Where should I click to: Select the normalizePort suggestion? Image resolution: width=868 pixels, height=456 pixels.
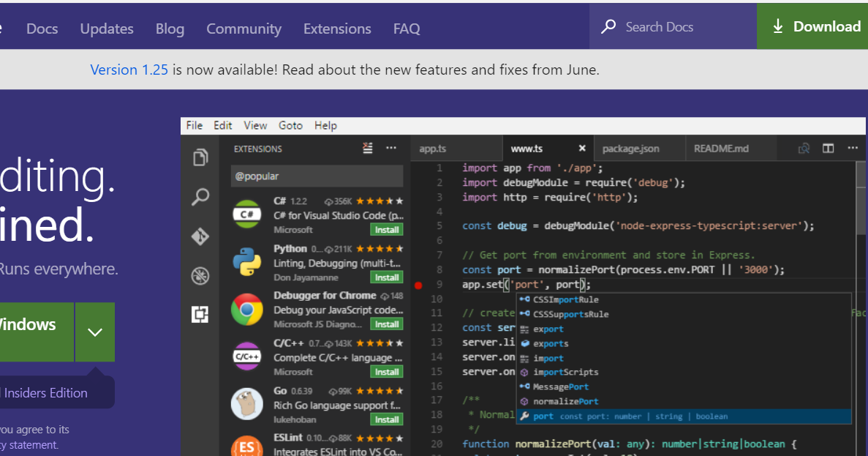684,402
